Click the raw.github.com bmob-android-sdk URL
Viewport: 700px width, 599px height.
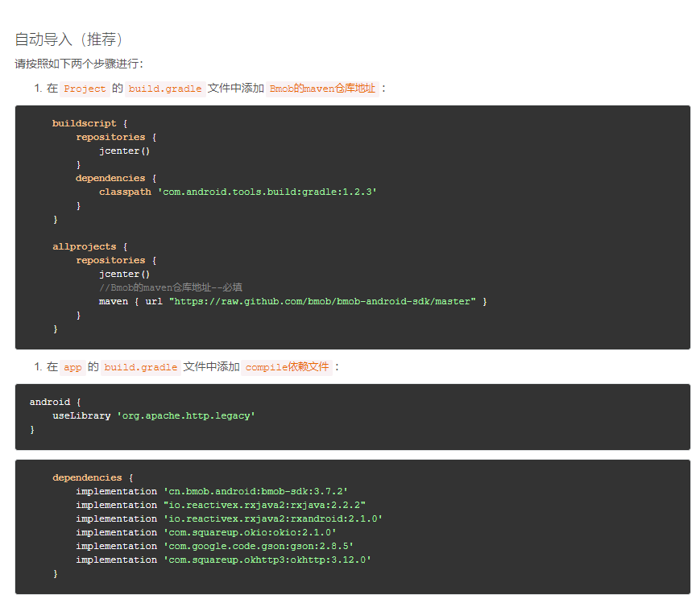(x=322, y=302)
